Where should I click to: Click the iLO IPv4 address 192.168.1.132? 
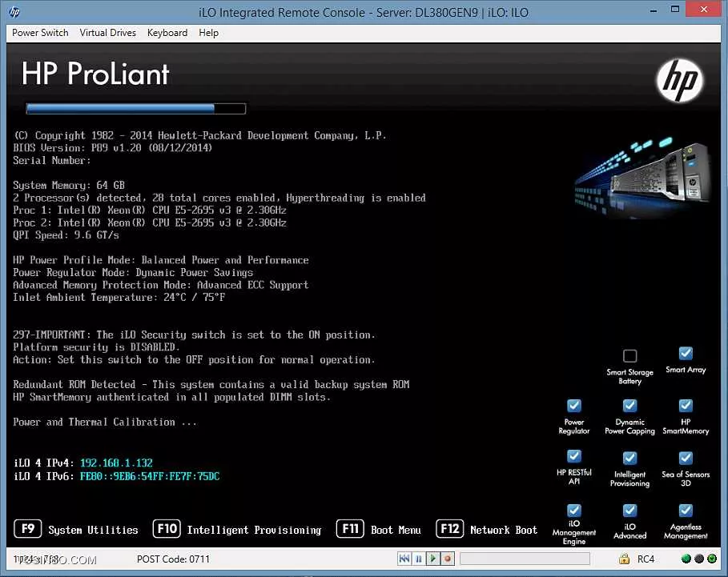point(117,463)
